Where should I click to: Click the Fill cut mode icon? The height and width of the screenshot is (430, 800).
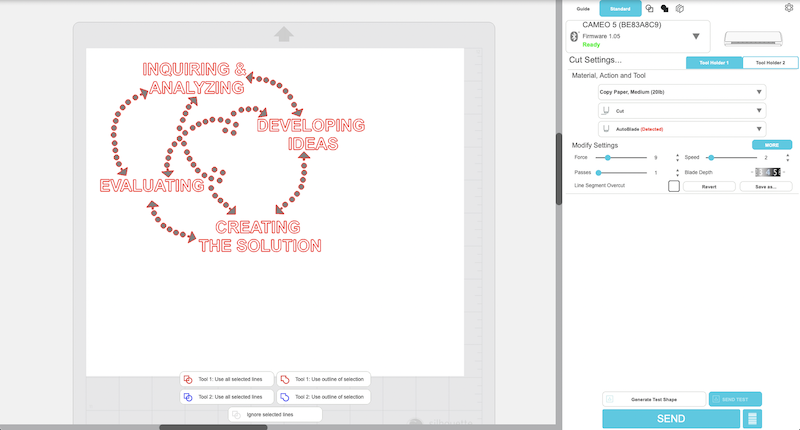click(664, 8)
